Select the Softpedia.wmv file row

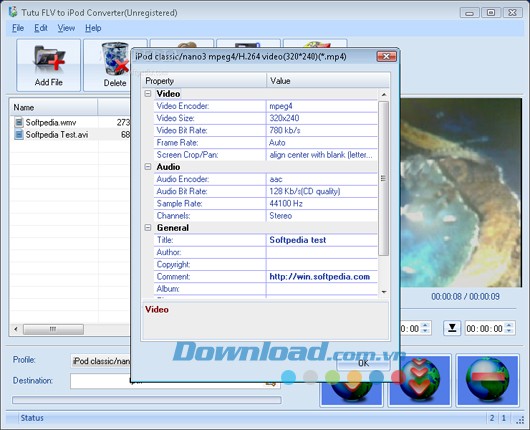[70, 122]
